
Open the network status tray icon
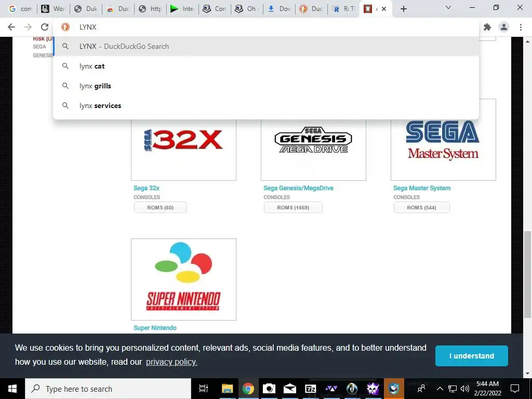click(x=453, y=389)
